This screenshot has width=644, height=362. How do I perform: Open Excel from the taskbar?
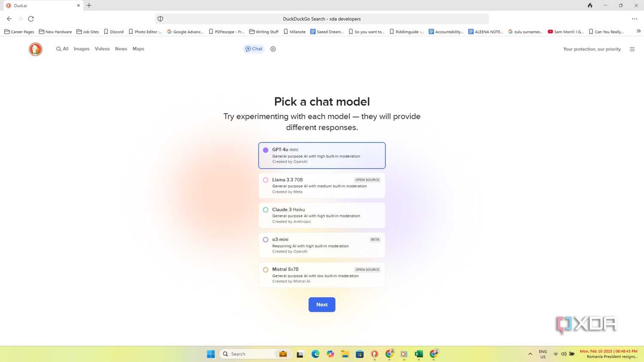(x=419, y=354)
